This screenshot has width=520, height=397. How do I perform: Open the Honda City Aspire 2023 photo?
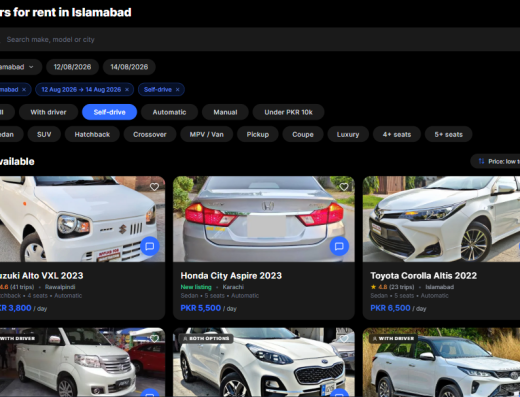pyautogui.click(x=264, y=219)
